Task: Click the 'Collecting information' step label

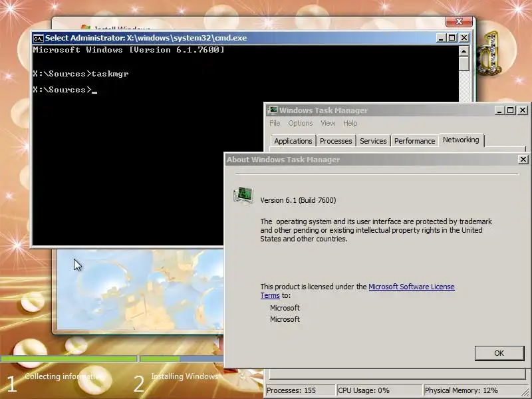Action: pos(63,376)
